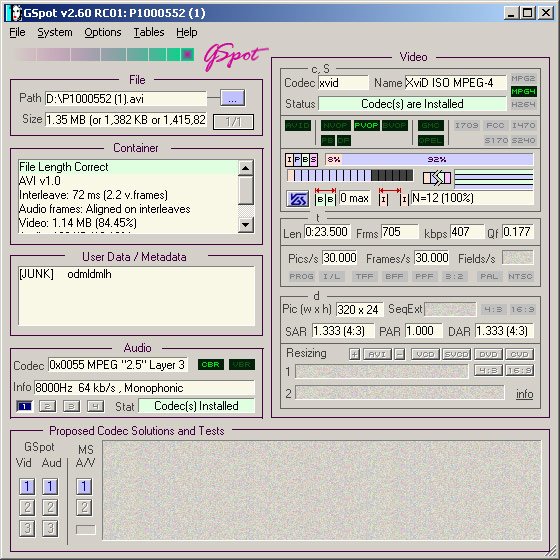The height and width of the screenshot is (560, 560).
Task: Select audio stream 4 button
Action: point(95,406)
